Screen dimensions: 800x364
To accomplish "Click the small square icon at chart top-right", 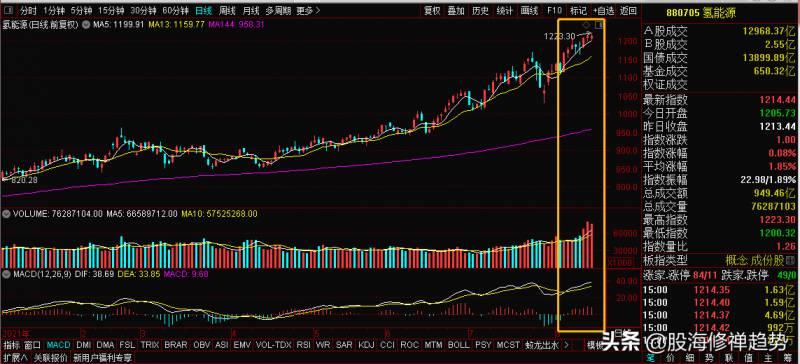I will [599, 24].
